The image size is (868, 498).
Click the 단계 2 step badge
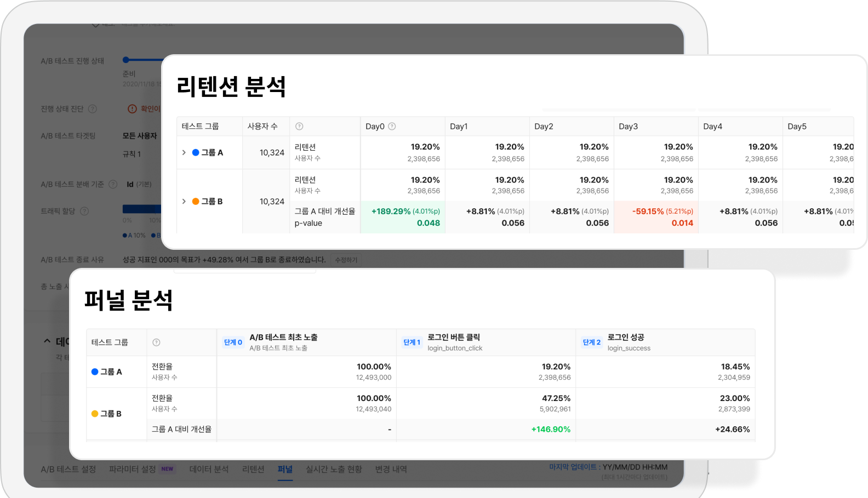(591, 342)
